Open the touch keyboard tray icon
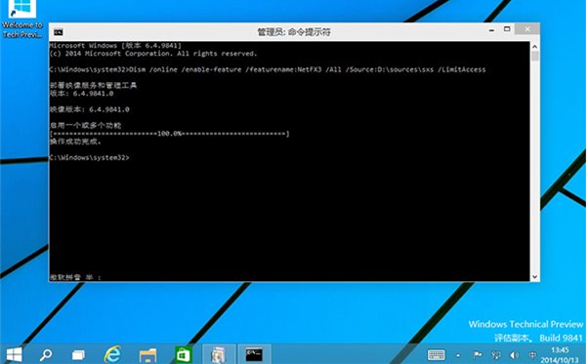Viewport: 588px width, 364px height. click(x=436, y=354)
